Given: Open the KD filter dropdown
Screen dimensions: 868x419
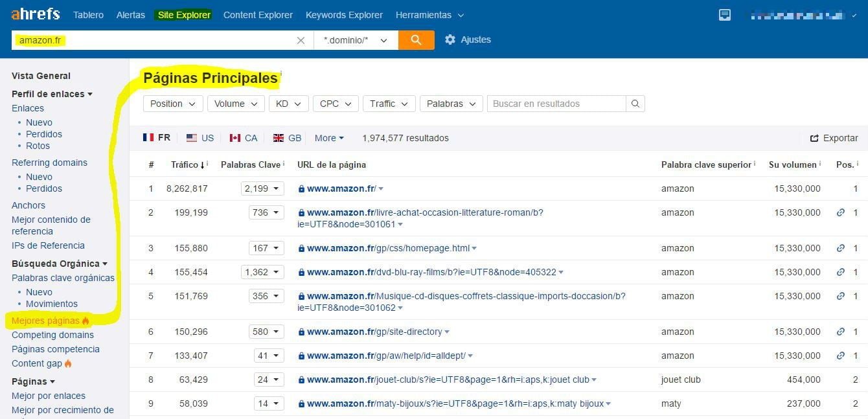Looking at the screenshot, I should pyautogui.click(x=289, y=104).
